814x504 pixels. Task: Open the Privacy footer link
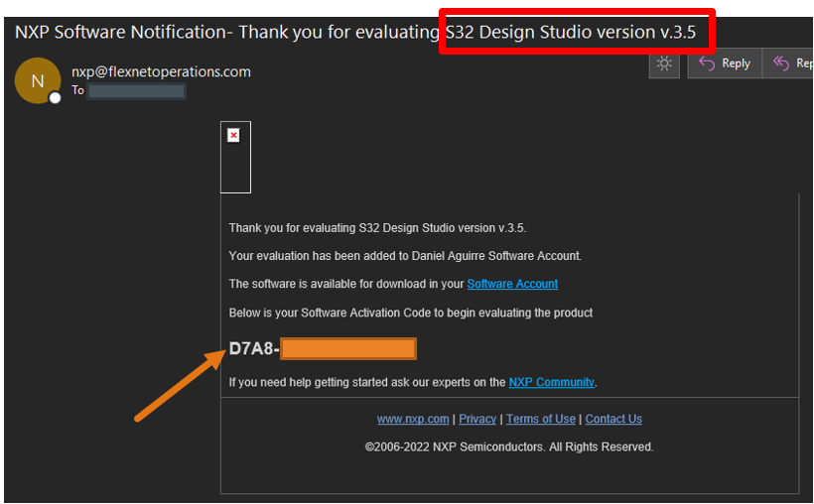tap(477, 419)
